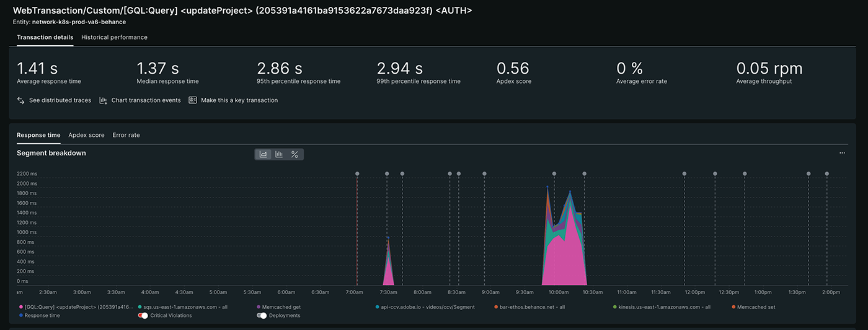Open the Segment breakdown ellipsis menu
Image resolution: width=868 pixels, height=330 pixels.
842,153
